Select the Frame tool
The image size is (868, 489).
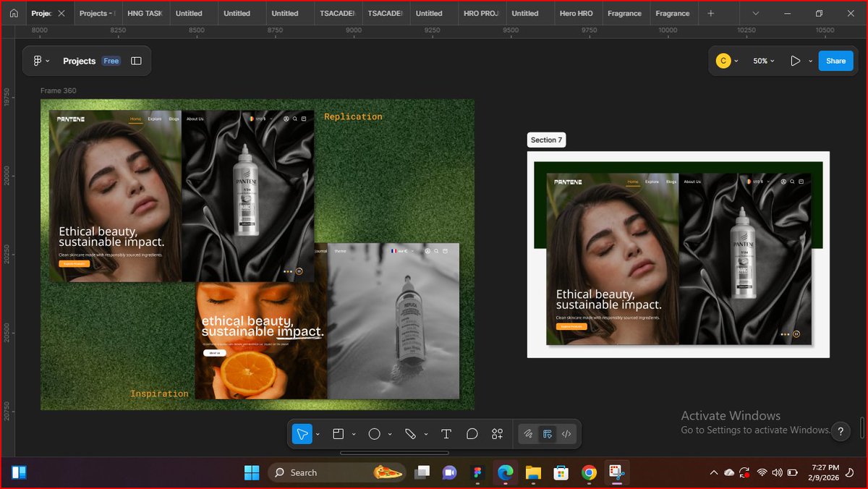337,433
